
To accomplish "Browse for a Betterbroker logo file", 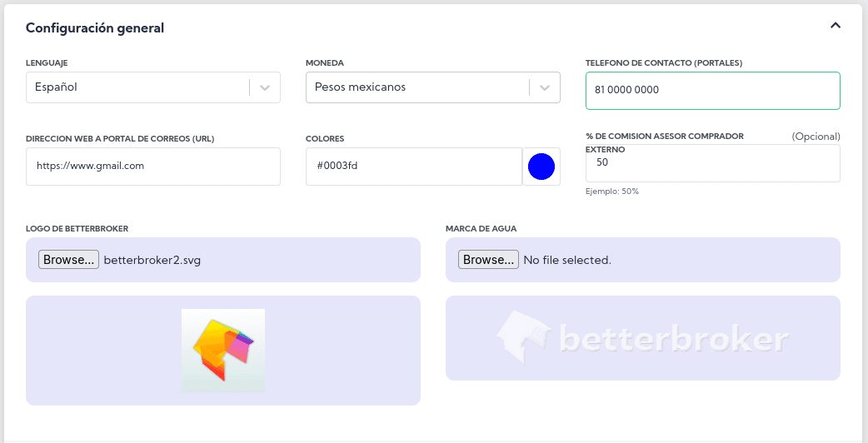I will click(68, 260).
